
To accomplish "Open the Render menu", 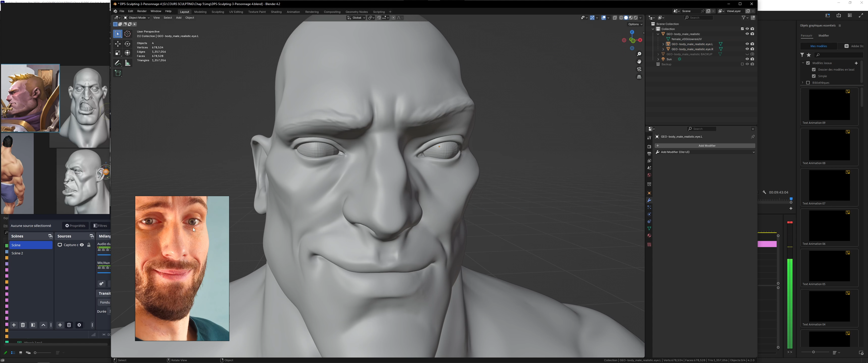I will pyautogui.click(x=142, y=11).
